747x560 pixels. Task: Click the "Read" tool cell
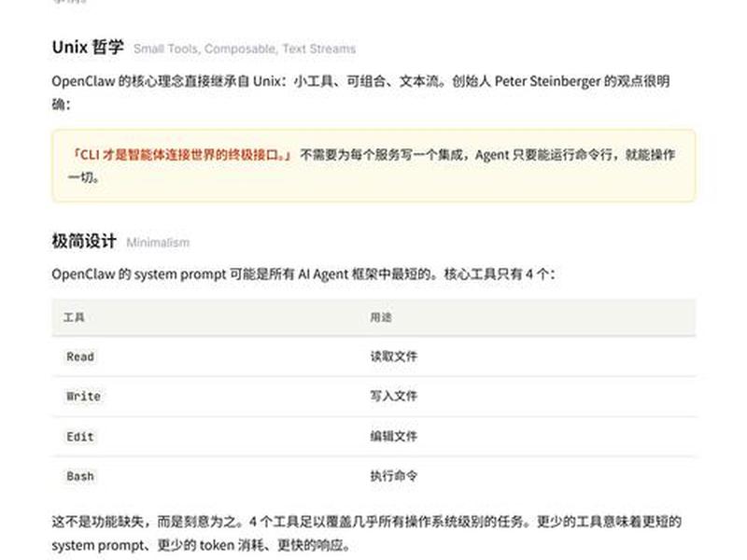pos(80,357)
